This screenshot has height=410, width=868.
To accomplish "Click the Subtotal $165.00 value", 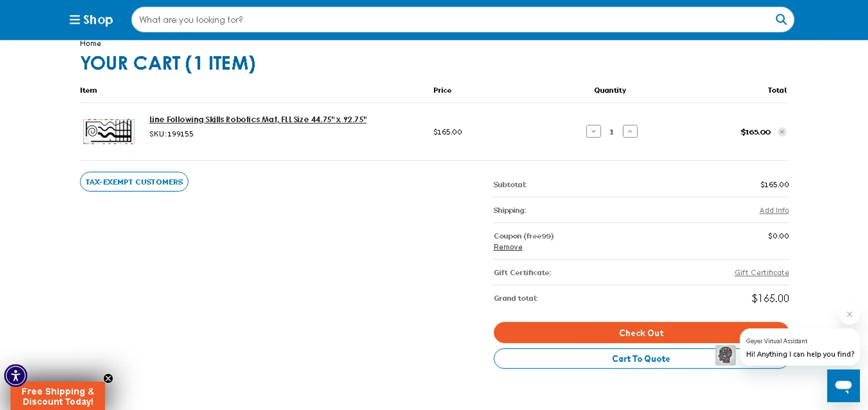I will (775, 184).
